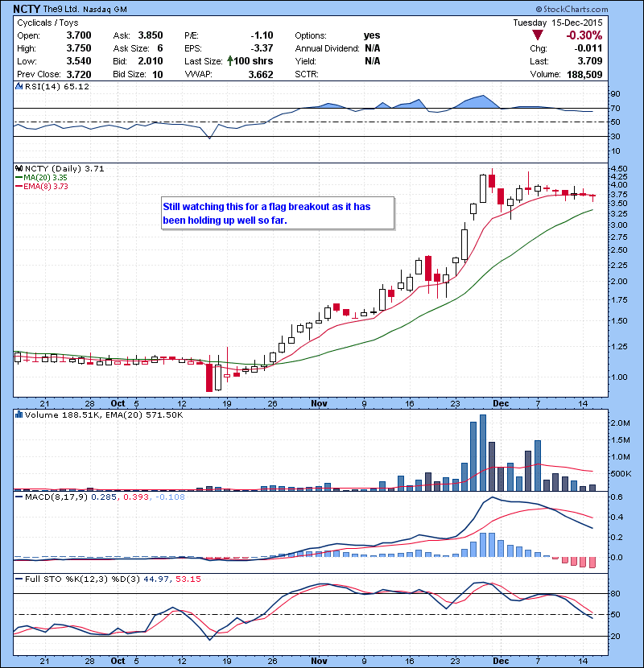Click the 0.6 mark on the MACD axis

(617, 497)
